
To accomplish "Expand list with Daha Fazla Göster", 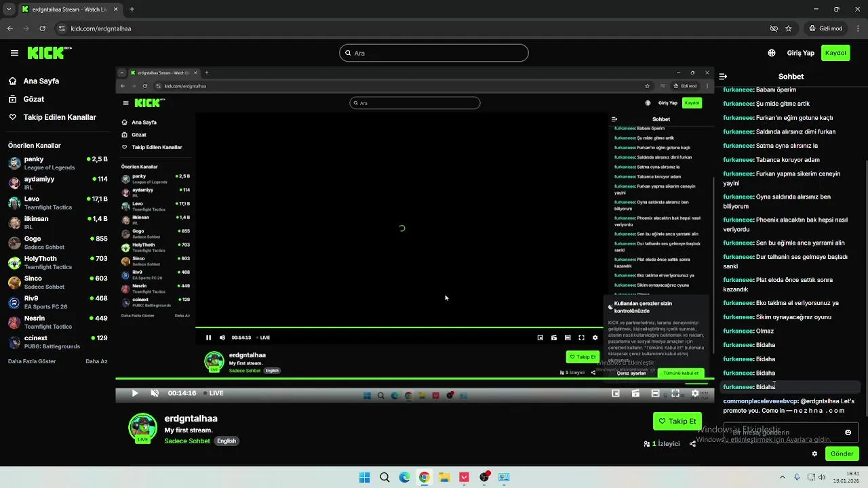I will [x=32, y=361].
